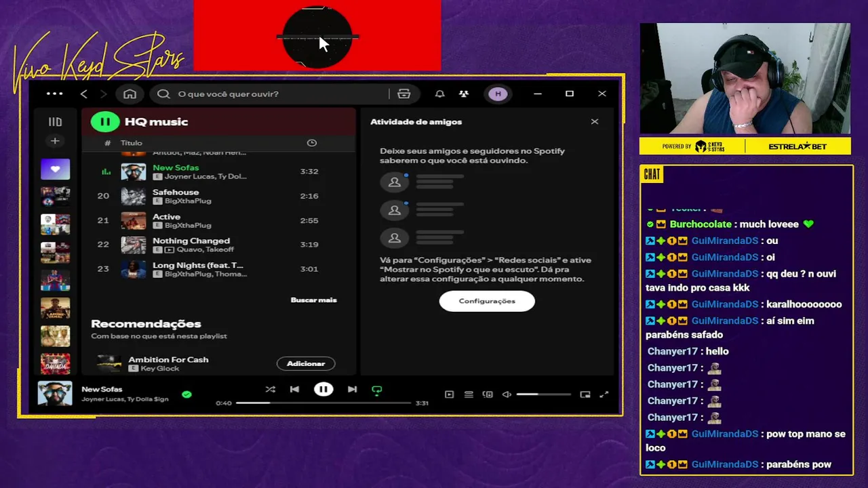
Task: Pause playback in player bar
Action: coord(323,389)
